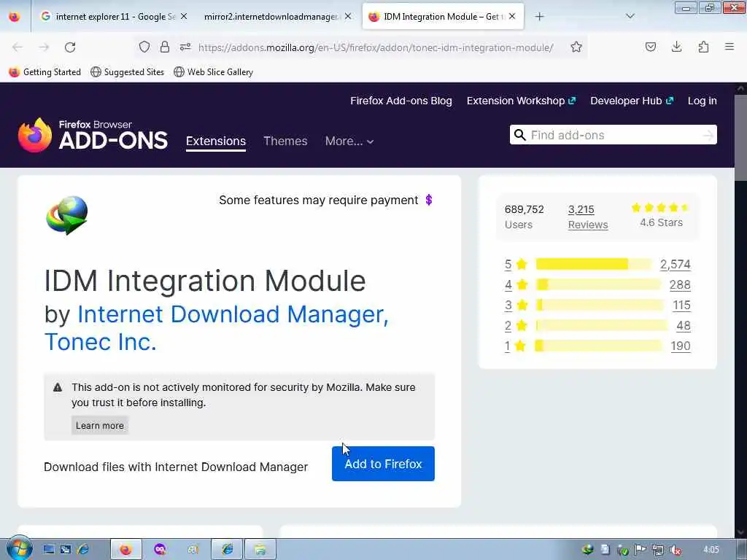Filter reviews by 2 stars link

tap(508, 326)
